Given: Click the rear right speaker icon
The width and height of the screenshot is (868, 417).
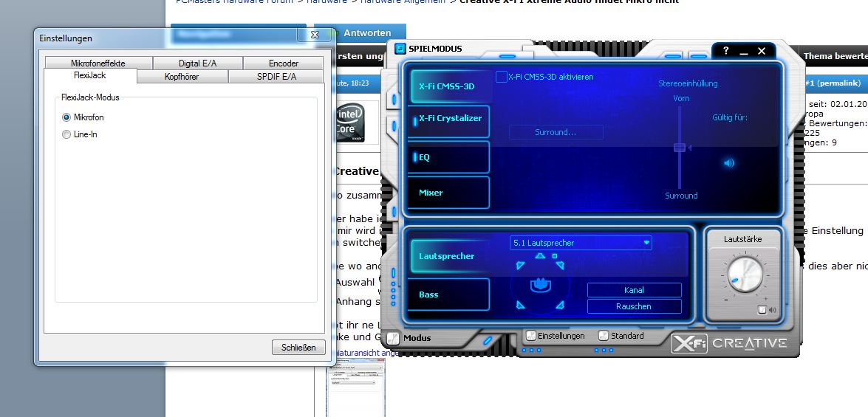Looking at the screenshot, I should [x=560, y=305].
